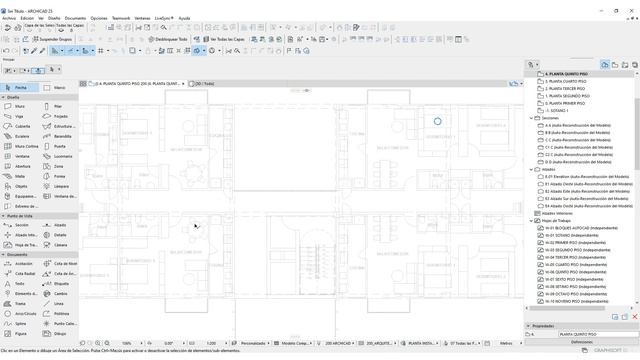Collapse the Punto de Vista section
This screenshot has width=640, height=360.
3,216
